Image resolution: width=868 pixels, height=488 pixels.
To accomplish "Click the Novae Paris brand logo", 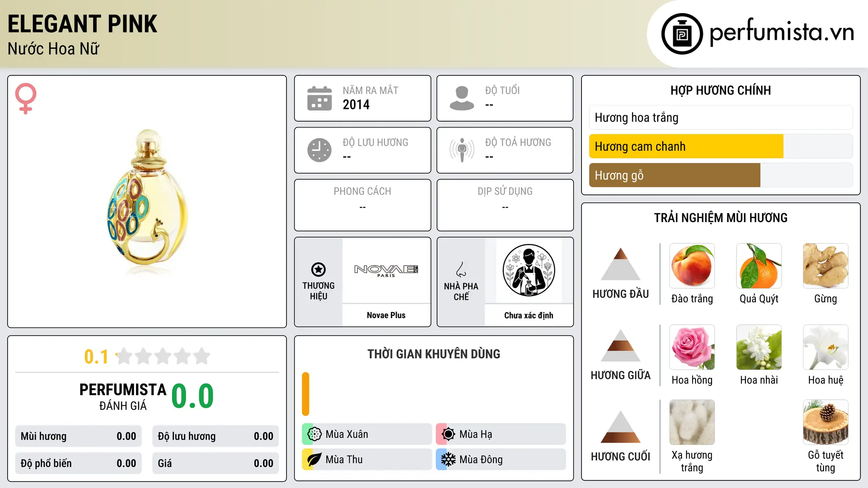I will (x=386, y=271).
